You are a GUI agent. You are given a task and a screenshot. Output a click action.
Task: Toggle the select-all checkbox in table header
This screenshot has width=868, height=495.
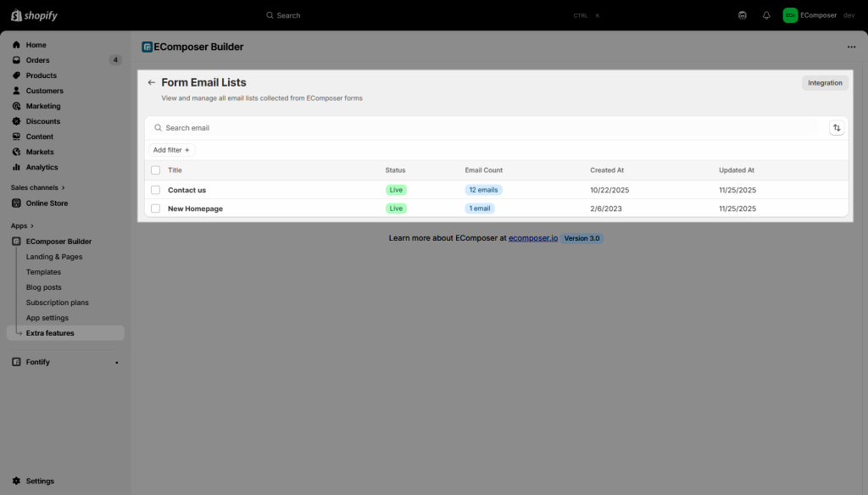pyautogui.click(x=155, y=170)
